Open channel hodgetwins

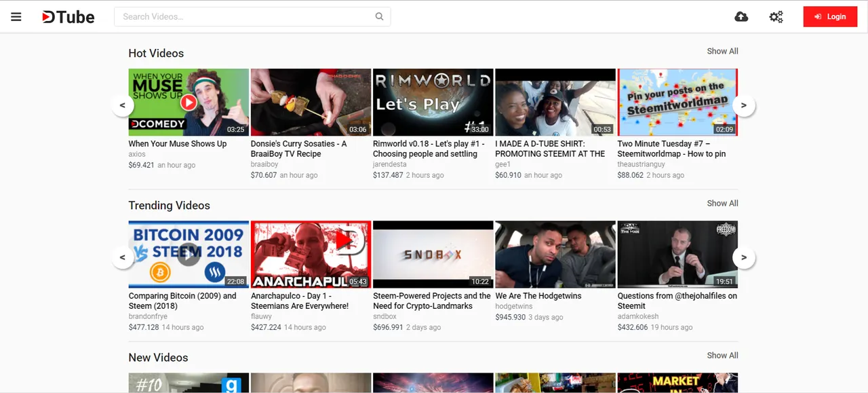click(514, 306)
